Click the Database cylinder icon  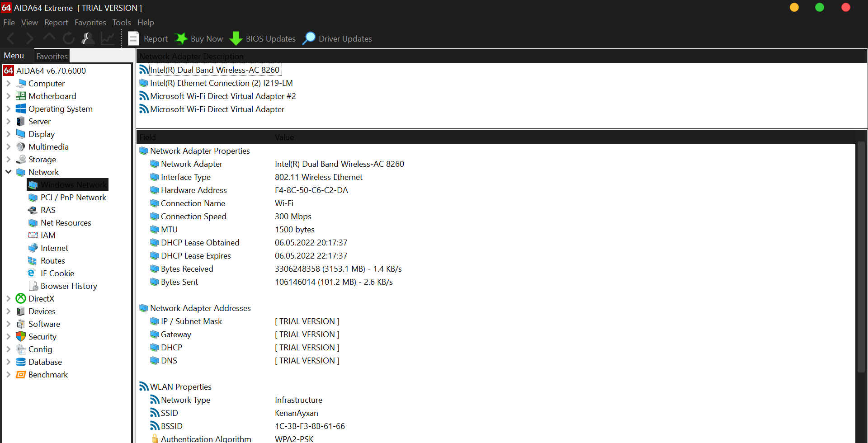(21, 362)
